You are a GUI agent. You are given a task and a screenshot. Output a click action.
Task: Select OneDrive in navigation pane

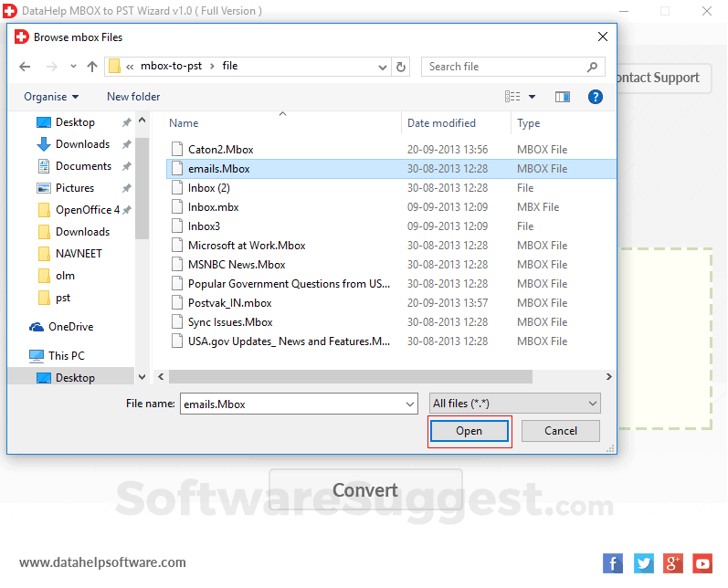click(70, 327)
